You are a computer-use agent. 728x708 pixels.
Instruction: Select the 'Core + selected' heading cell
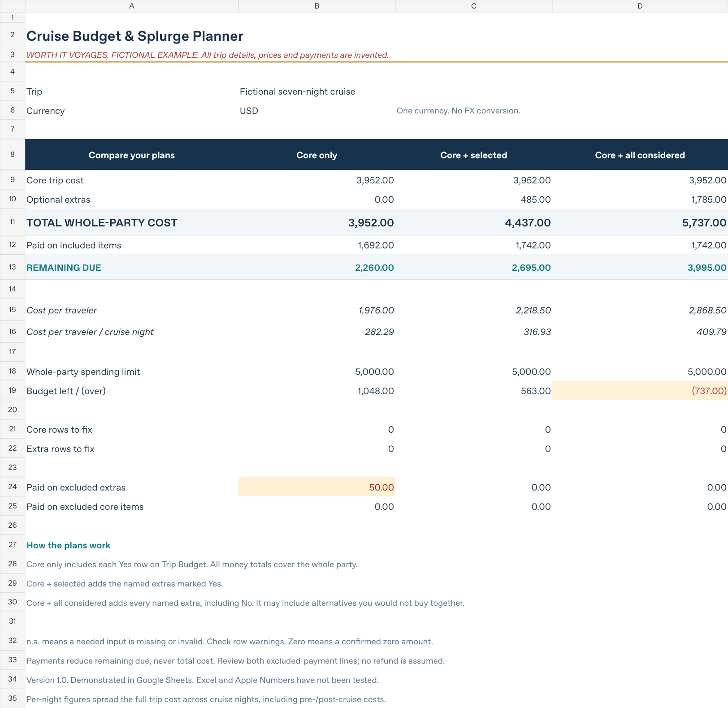(x=474, y=155)
